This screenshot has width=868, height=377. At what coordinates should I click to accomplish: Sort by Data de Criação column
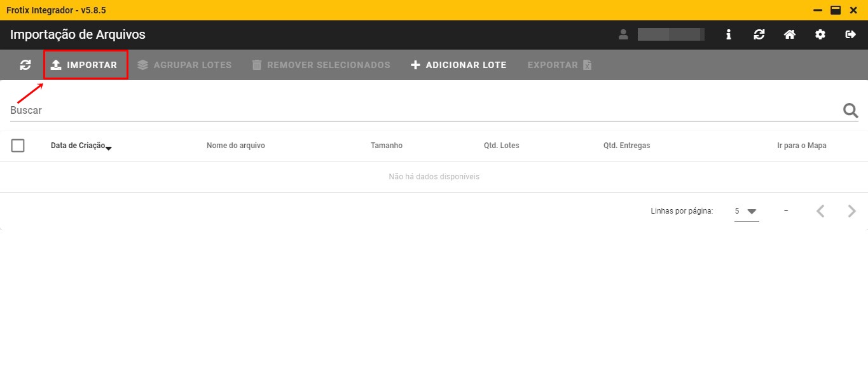click(78, 146)
